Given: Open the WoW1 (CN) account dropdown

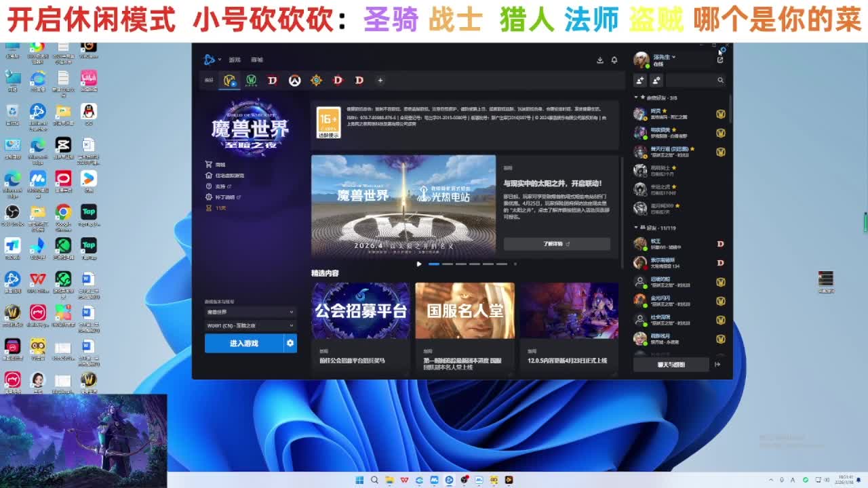Looking at the screenshot, I should (250, 326).
